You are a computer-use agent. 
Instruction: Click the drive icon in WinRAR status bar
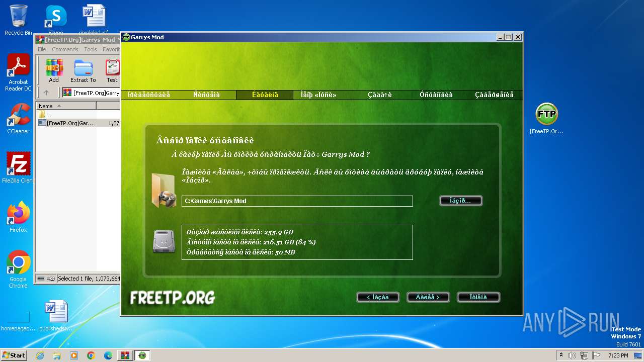pyautogui.click(x=42, y=279)
